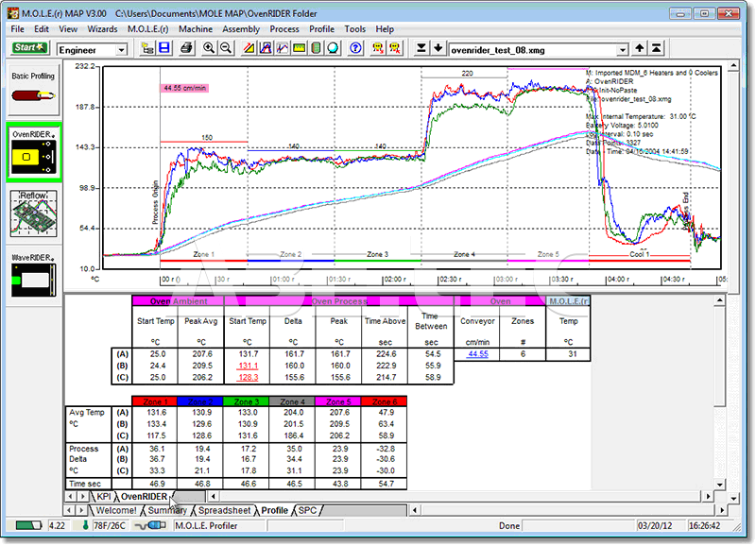Click the jump-to-first file arrow icon
Image resolution: width=756 pixels, height=546 pixels.
[656, 48]
